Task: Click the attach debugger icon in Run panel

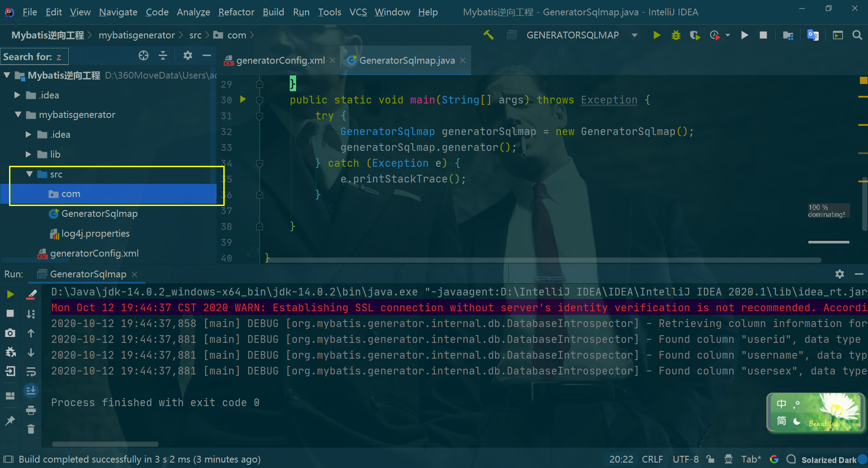Action: [10, 352]
